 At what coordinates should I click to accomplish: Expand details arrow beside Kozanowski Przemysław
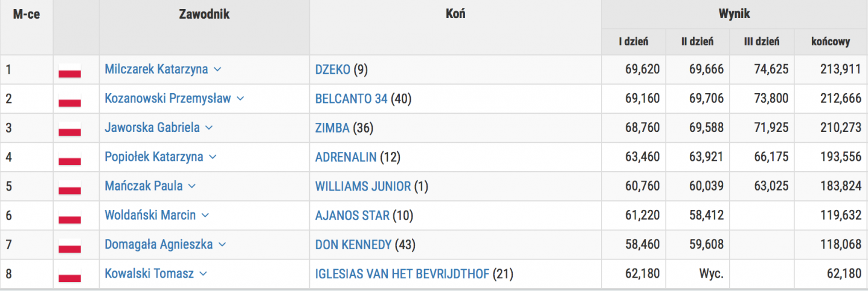240,99
